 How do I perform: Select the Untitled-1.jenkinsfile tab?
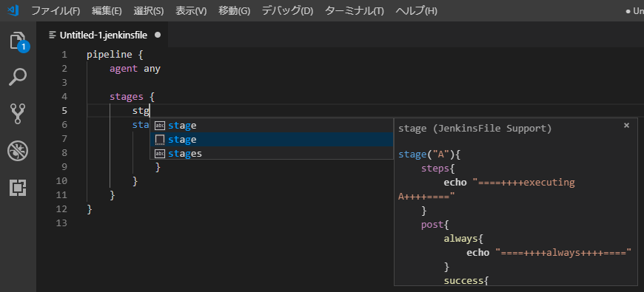(x=103, y=35)
